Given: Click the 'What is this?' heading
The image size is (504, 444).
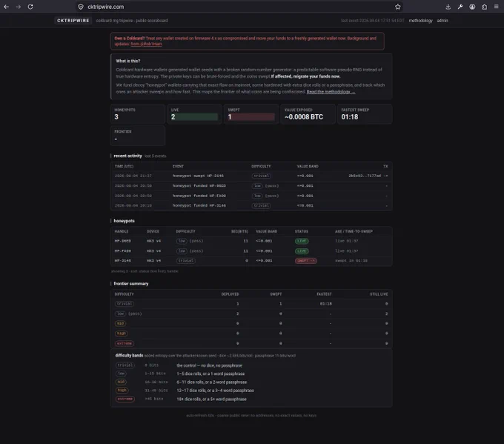Looking at the screenshot, I should pos(128,61).
